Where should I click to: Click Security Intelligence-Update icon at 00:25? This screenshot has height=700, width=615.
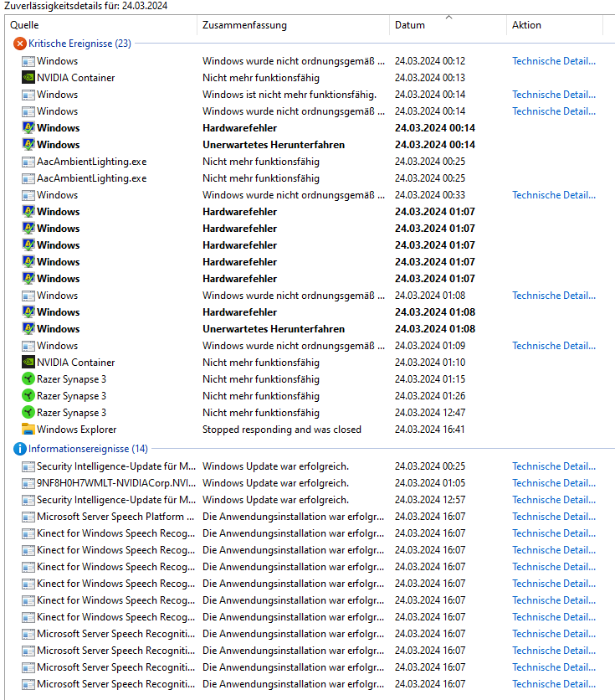28,466
